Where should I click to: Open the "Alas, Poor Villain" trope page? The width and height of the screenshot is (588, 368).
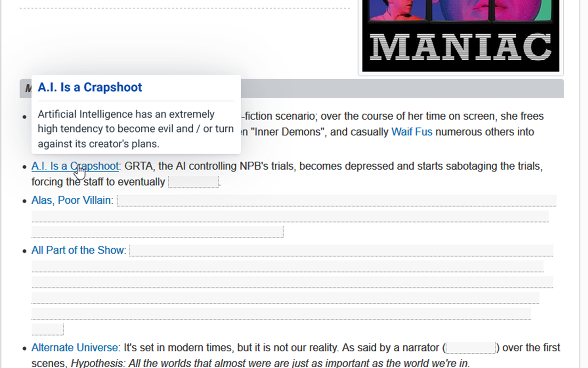(x=71, y=200)
